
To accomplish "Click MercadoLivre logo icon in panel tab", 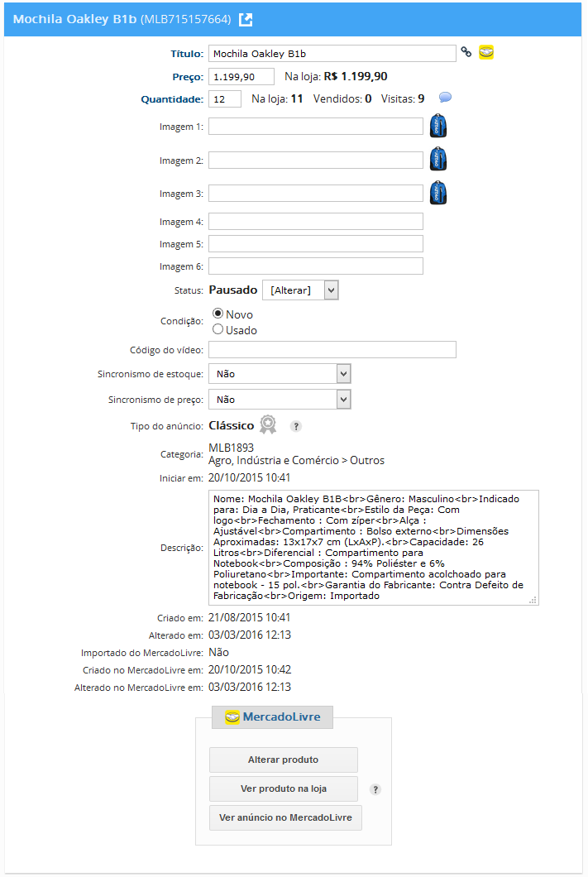I will [x=232, y=717].
